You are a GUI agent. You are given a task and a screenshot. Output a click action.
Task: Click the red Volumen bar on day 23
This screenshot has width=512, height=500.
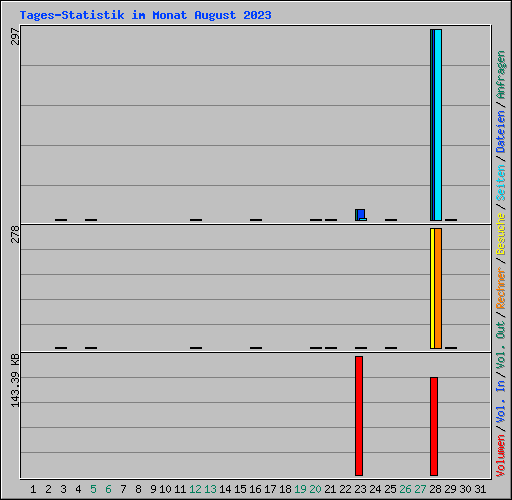359,416
